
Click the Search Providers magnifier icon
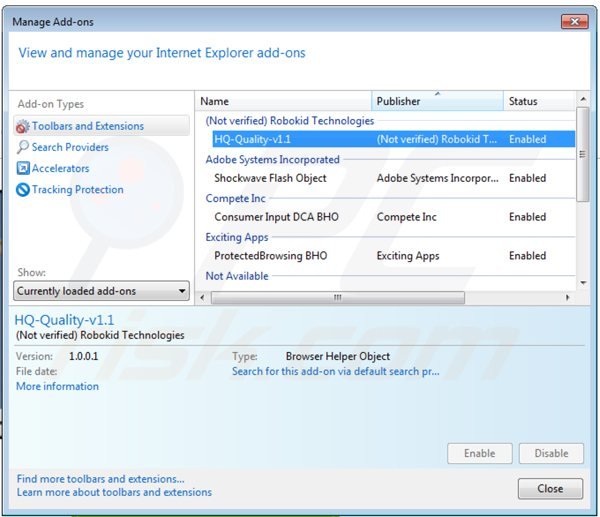point(23,147)
